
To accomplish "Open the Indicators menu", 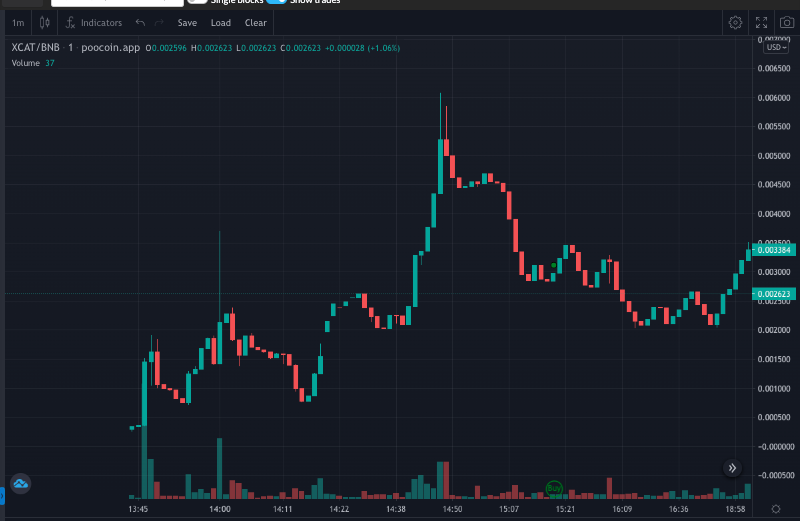I will click(x=94, y=23).
